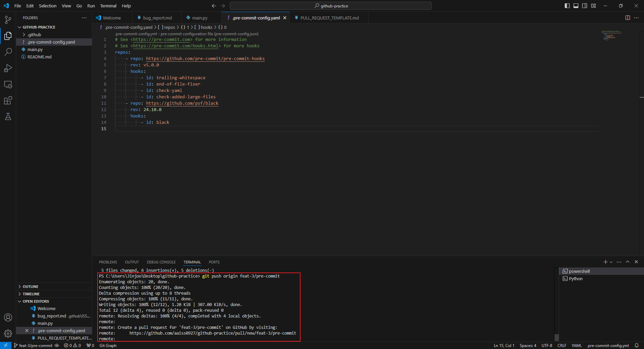Open the pre-commit-hooks GitHub repo link

pyautogui.click(x=205, y=59)
